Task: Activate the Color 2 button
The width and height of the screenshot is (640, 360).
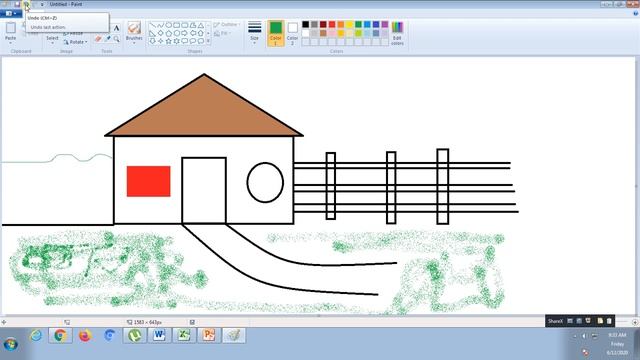Action: 292,33
